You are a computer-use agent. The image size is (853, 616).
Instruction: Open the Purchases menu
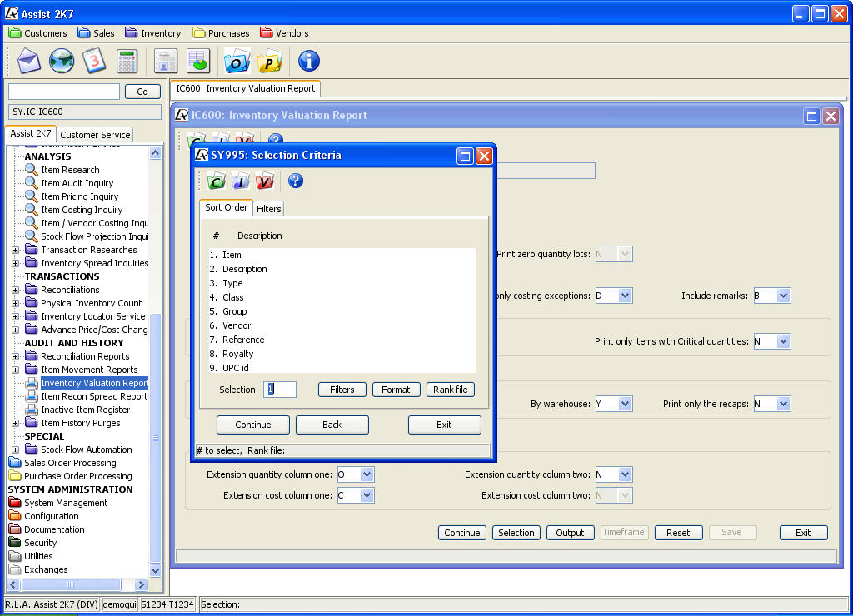221,33
